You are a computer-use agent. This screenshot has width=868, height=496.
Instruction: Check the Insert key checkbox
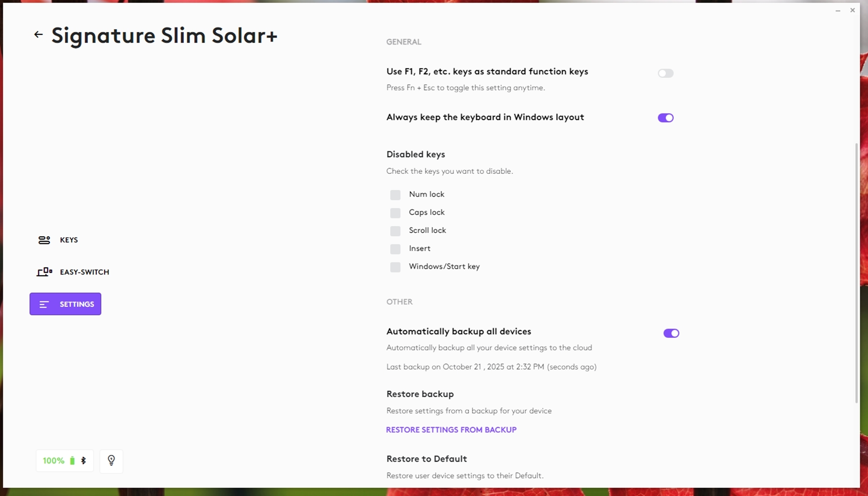(x=395, y=249)
